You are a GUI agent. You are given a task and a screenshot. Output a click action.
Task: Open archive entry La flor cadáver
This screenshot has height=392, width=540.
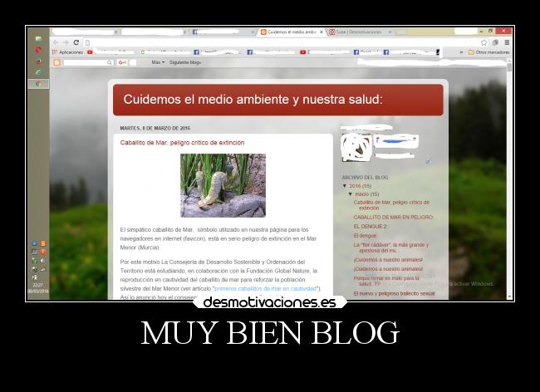pyautogui.click(x=391, y=247)
